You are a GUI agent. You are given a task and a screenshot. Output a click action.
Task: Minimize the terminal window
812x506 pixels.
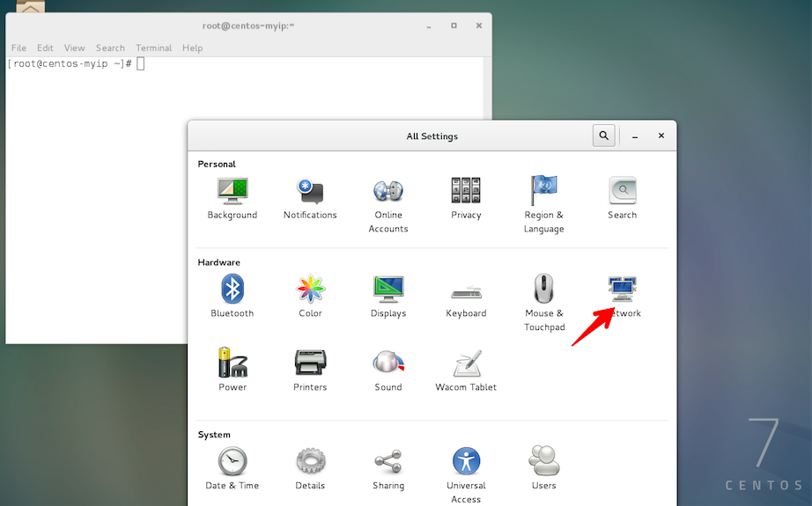429,26
